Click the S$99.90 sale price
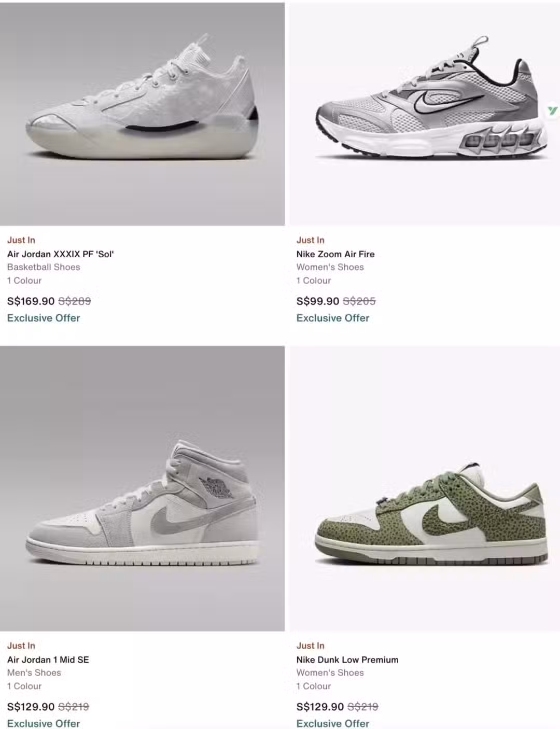The height and width of the screenshot is (729, 560). coord(318,301)
